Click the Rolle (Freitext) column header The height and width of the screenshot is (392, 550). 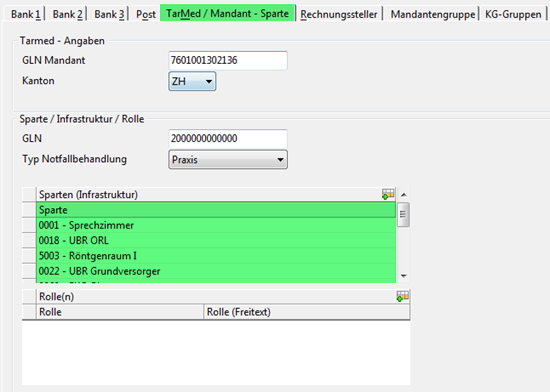click(x=307, y=312)
